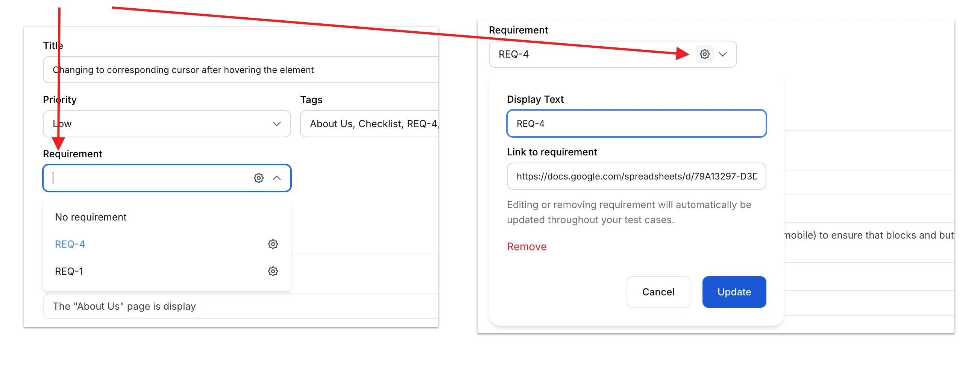Select the No requirement option
This screenshot has width=980, height=365.
coord(90,217)
